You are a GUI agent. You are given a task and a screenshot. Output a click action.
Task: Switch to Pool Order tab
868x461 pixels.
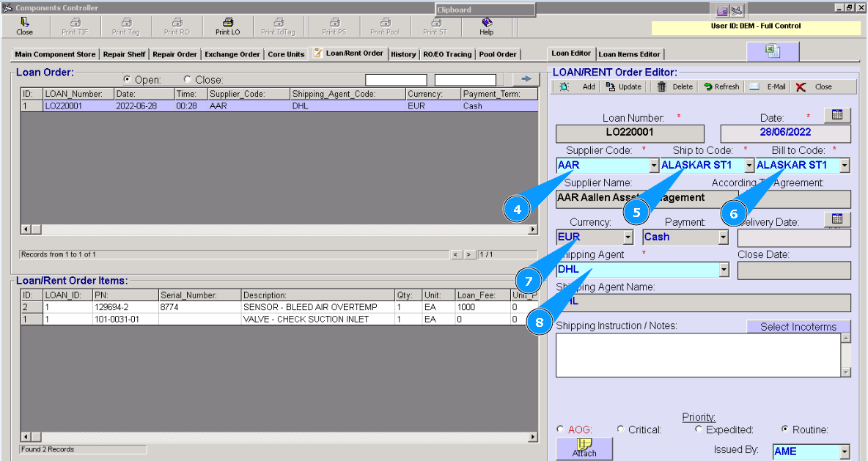(498, 54)
